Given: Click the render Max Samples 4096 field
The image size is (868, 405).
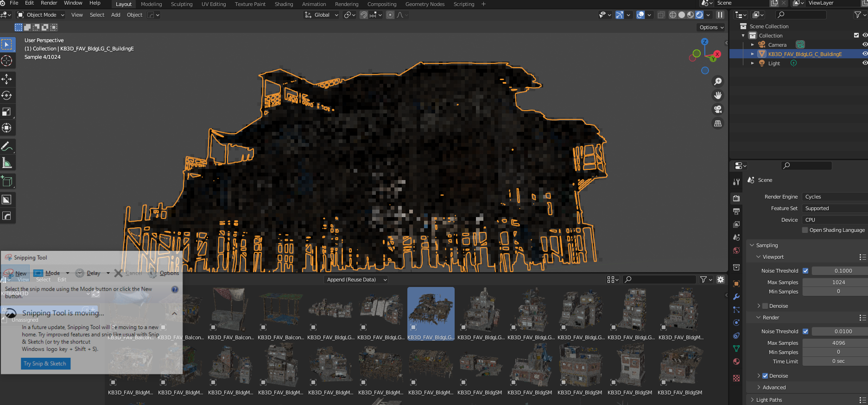Looking at the screenshot, I should [835, 343].
